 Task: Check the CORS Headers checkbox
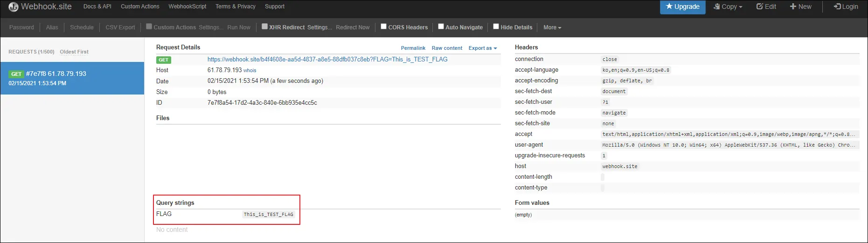383,27
